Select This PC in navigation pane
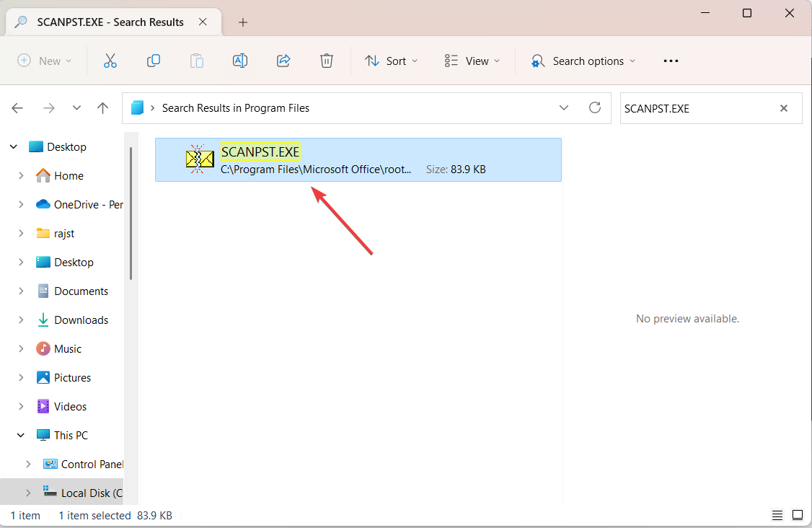 (71, 435)
